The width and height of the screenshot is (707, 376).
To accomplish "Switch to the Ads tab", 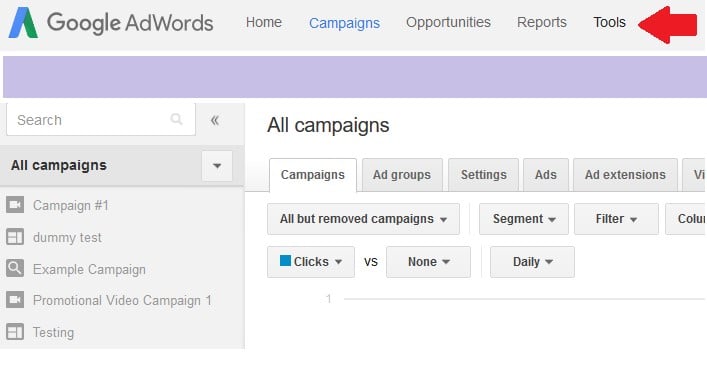I will (x=546, y=175).
